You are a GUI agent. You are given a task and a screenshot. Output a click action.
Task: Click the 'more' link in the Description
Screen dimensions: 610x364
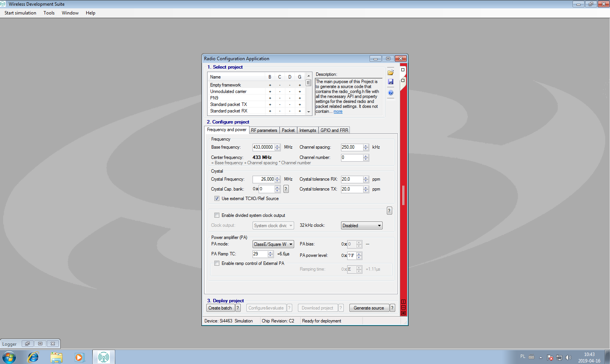[338, 112]
